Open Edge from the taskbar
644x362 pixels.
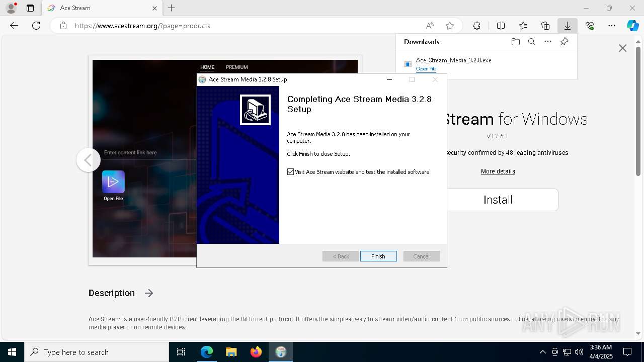pyautogui.click(x=207, y=352)
